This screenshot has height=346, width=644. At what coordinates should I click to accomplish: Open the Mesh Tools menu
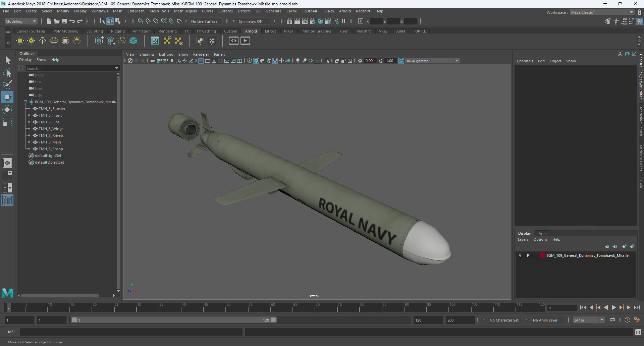tap(159, 11)
